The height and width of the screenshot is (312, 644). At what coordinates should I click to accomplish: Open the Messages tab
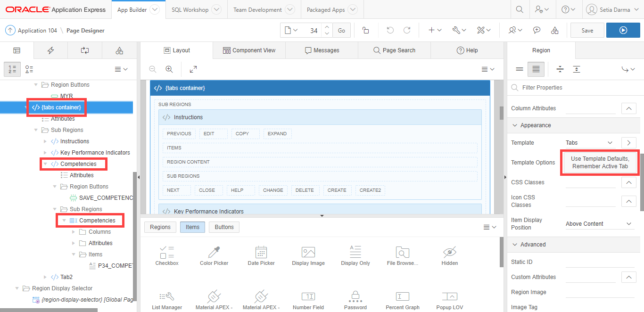pos(322,50)
